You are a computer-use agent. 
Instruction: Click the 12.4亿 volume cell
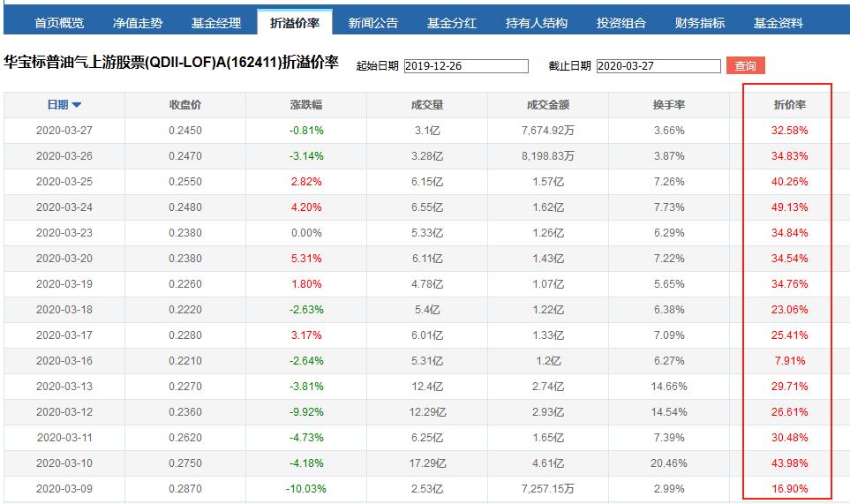click(x=427, y=387)
